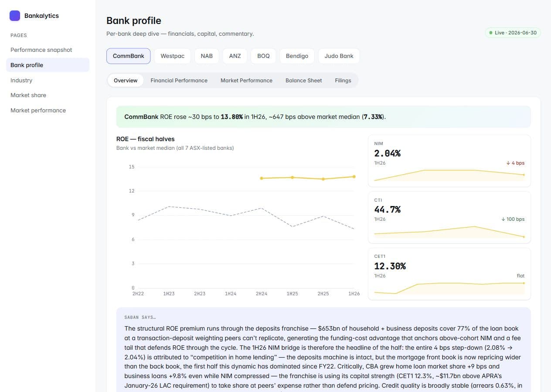Image resolution: width=551 pixels, height=392 pixels.
Task: Switch to the Financial Performance tab
Action: pos(179,80)
